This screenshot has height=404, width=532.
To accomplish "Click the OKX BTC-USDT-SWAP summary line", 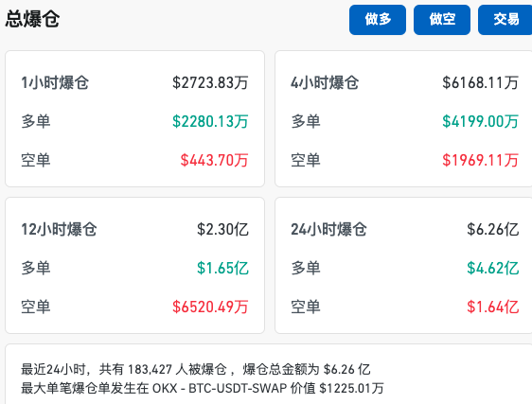I will point(203,388).
